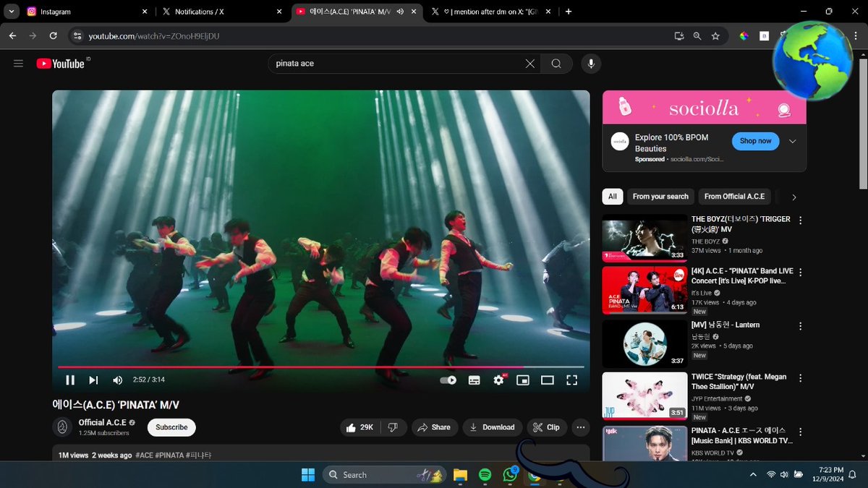Screen dimensions: 868x488
Task: Dislike the PINATA video
Action: [393, 427]
